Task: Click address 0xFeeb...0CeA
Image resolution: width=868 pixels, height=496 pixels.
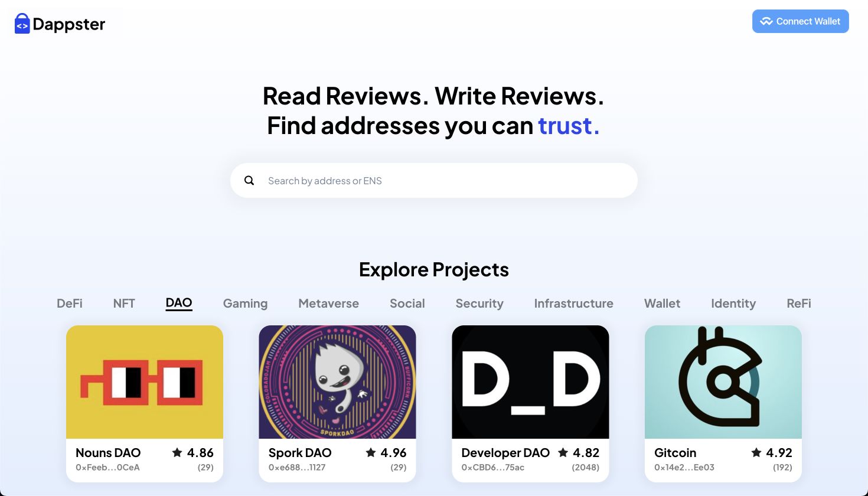Action: point(107,468)
